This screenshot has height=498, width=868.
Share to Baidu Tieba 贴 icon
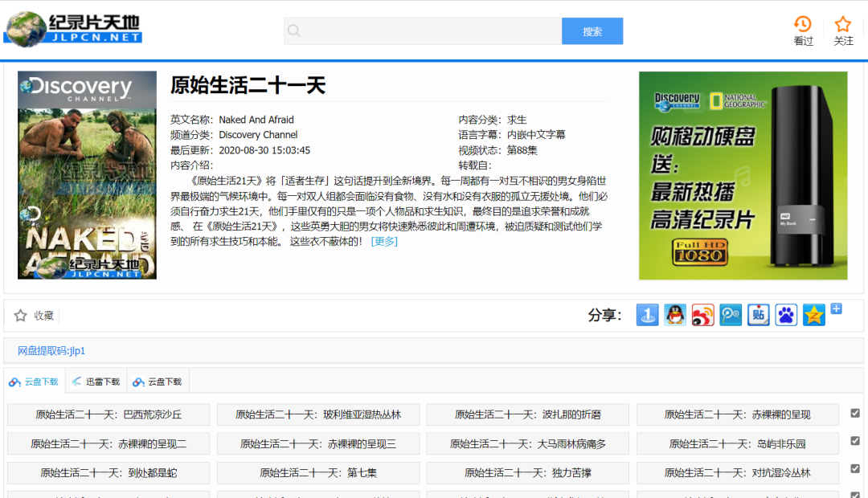tap(758, 315)
